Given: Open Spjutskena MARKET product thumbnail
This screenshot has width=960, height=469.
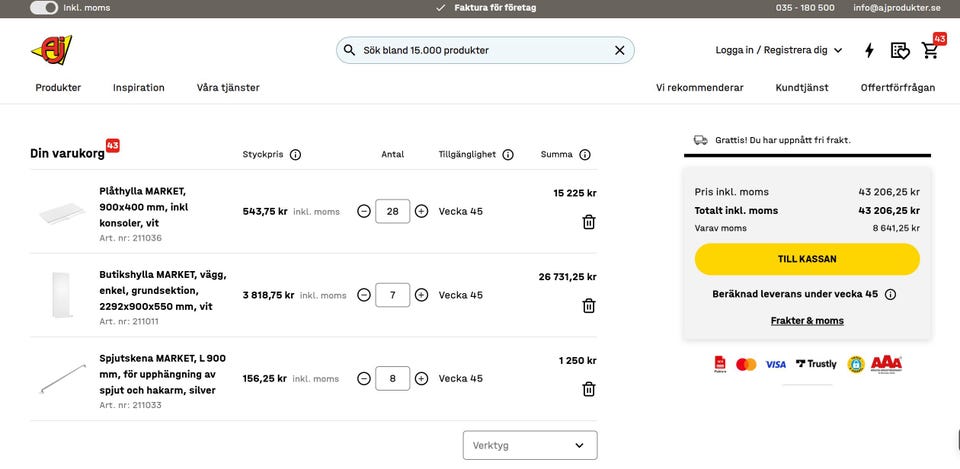Looking at the screenshot, I should point(62,378).
